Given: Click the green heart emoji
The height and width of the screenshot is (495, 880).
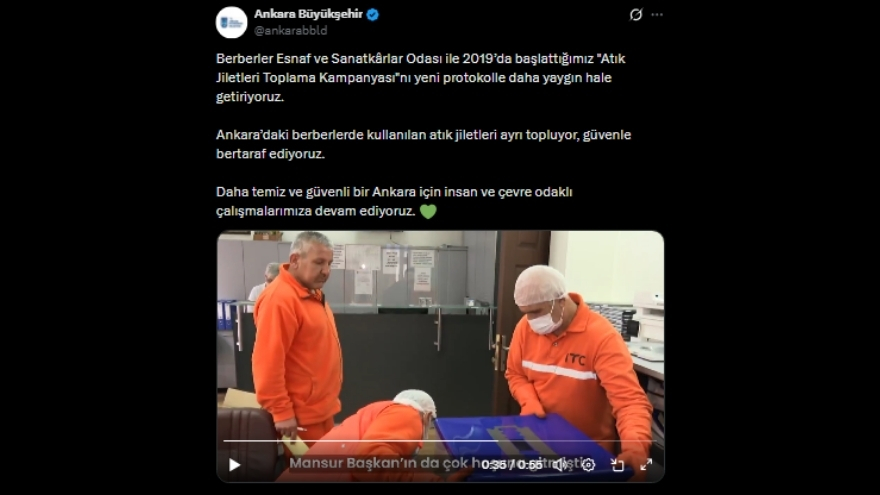Looking at the screenshot, I should (x=428, y=212).
